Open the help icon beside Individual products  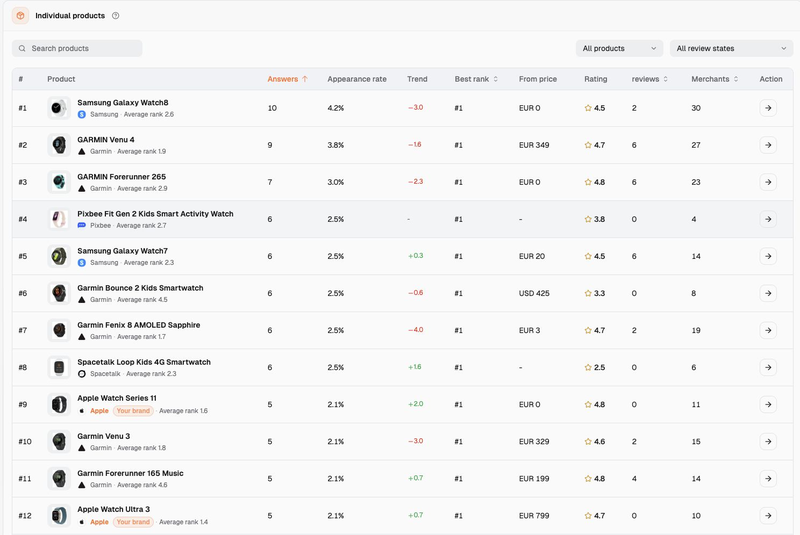pyautogui.click(x=116, y=16)
